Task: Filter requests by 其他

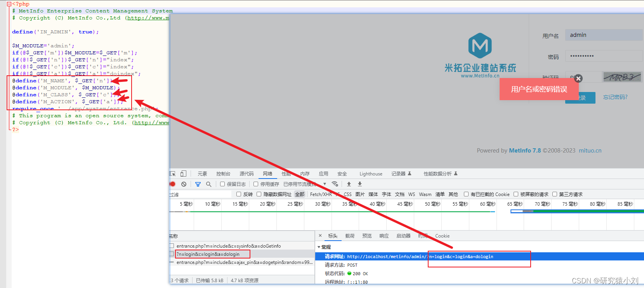Action: pos(453,194)
